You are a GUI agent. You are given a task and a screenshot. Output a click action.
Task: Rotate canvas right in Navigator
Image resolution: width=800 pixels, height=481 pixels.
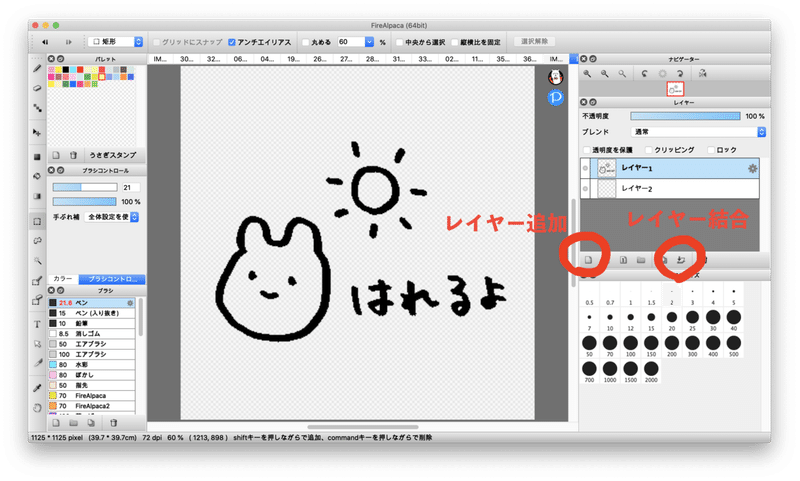[x=680, y=73]
